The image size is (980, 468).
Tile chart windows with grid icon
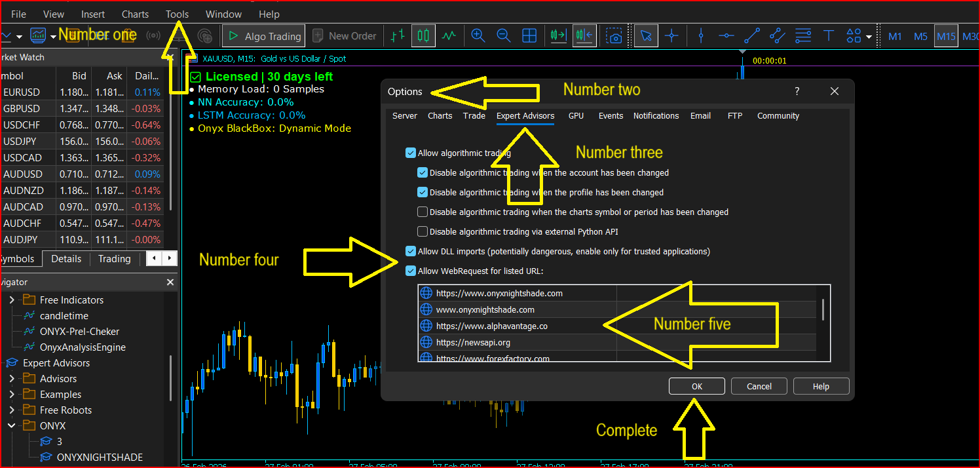coord(529,36)
